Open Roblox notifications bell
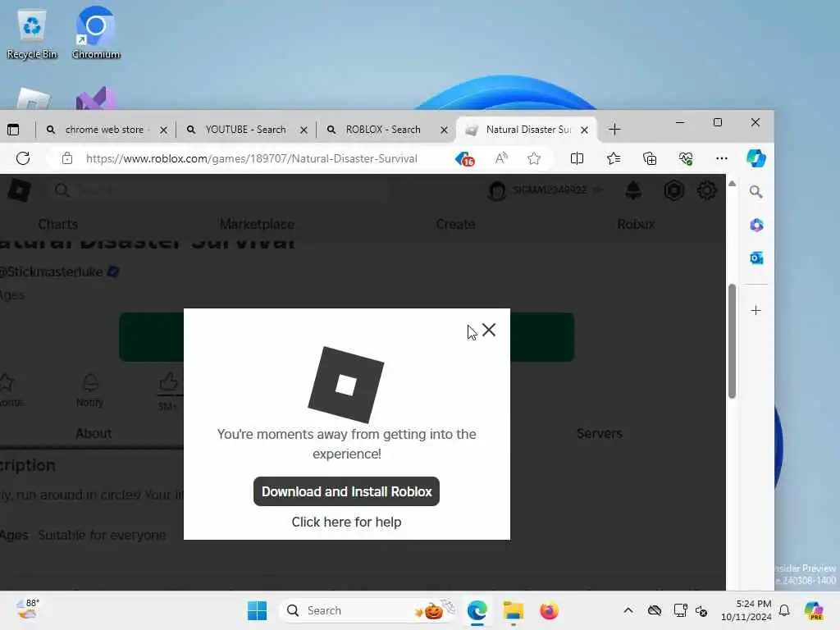Screen dimensions: 840x630 point(633,190)
